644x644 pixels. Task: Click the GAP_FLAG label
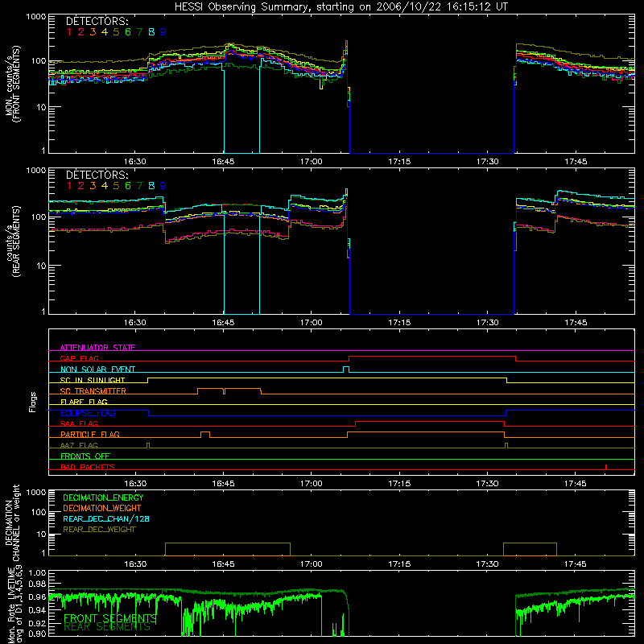coord(79,358)
